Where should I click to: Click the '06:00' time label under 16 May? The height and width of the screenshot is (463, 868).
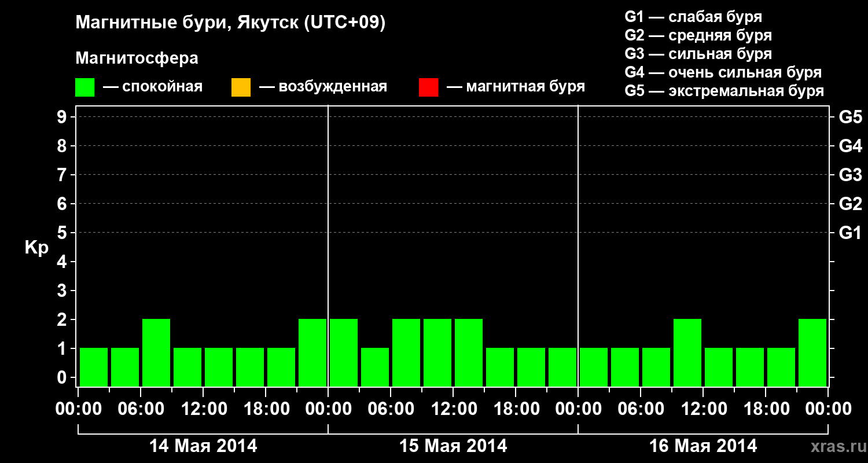coord(642,409)
